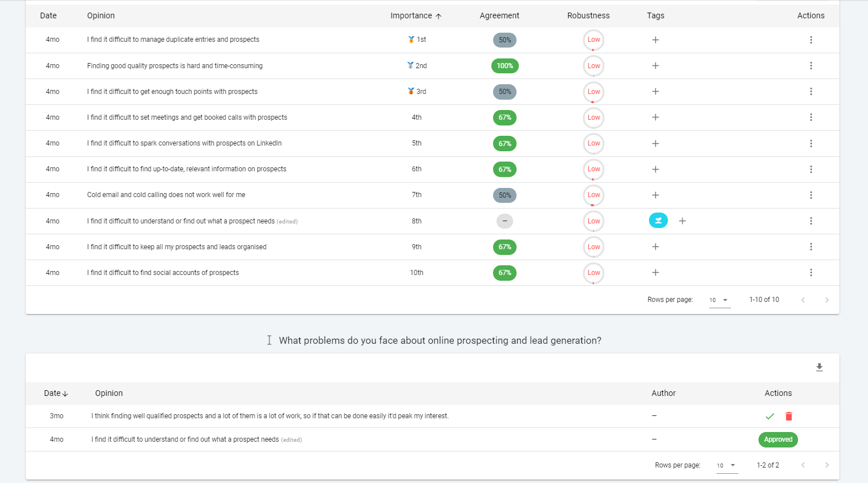
Task: Click the Author column header
Action: pos(663,393)
